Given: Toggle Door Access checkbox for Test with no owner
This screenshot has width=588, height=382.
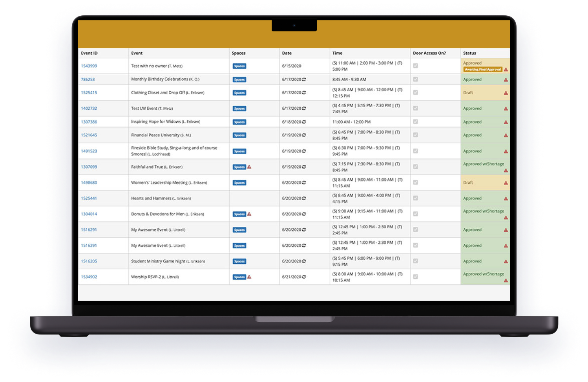Looking at the screenshot, I should pyautogui.click(x=415, y=66).
